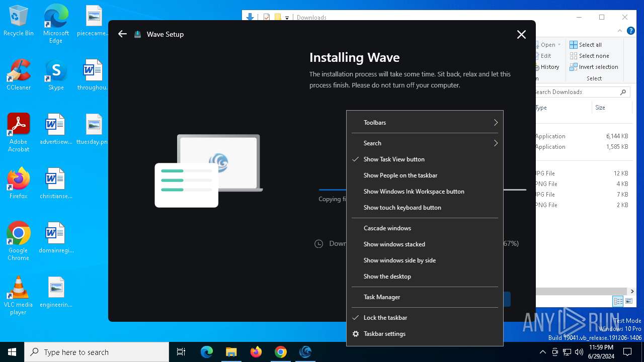Switch Explorer to large icons view
The width and height of the screenshot is (644, 362).
pyautogui.click(x=629, y=301)
